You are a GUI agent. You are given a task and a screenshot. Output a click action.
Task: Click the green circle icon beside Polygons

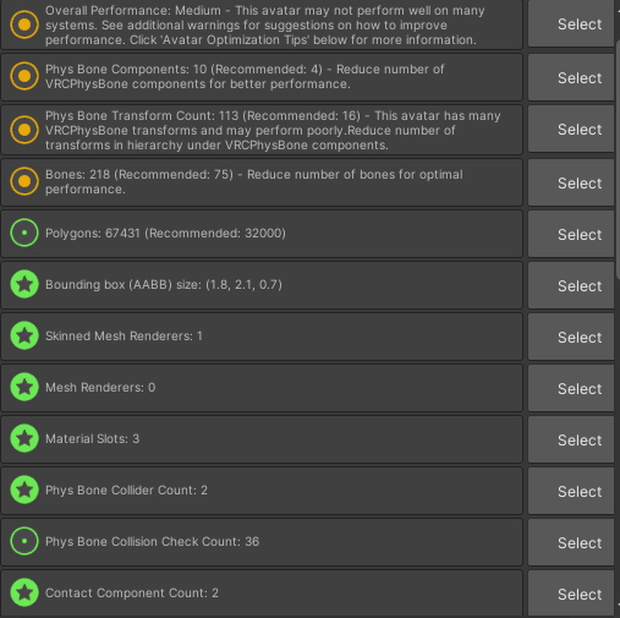coord(25,233)
